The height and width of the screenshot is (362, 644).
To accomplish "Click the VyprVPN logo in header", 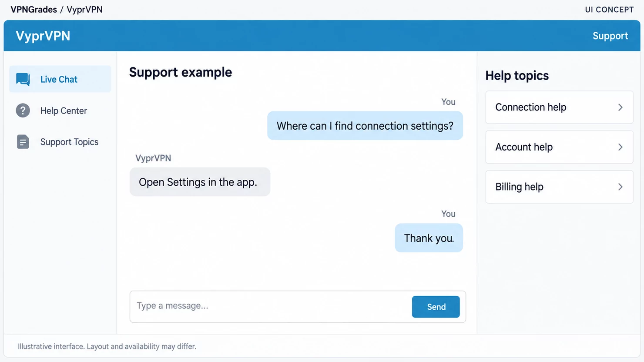I will tap(43, 36).
